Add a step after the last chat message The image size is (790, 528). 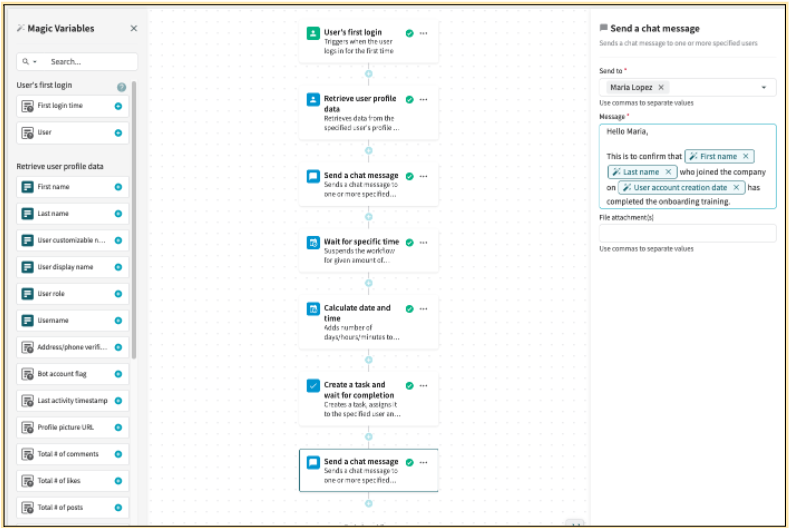pos(368,503)
